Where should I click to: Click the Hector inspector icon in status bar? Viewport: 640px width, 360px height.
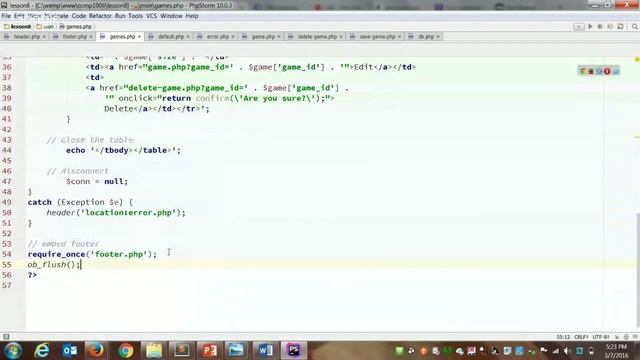click(626, 337)
